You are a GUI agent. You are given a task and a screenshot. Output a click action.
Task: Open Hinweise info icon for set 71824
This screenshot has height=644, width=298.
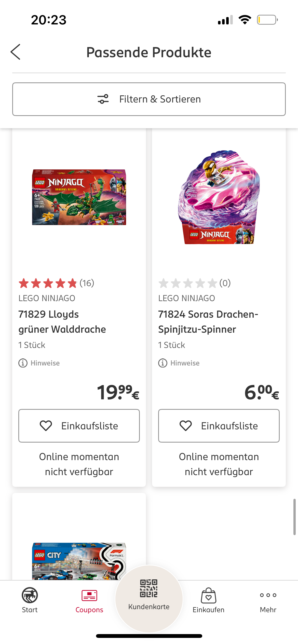pyautogui.click(x=163, y=363)
